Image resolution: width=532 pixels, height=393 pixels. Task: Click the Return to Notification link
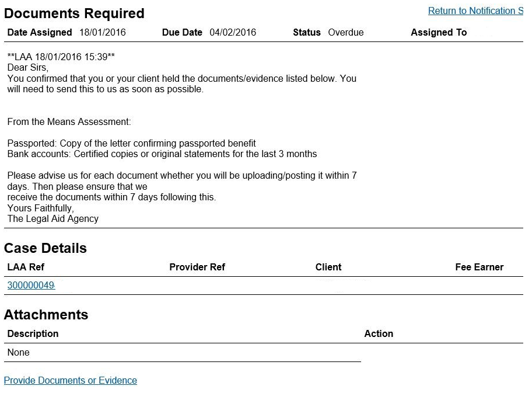[475, 11]
